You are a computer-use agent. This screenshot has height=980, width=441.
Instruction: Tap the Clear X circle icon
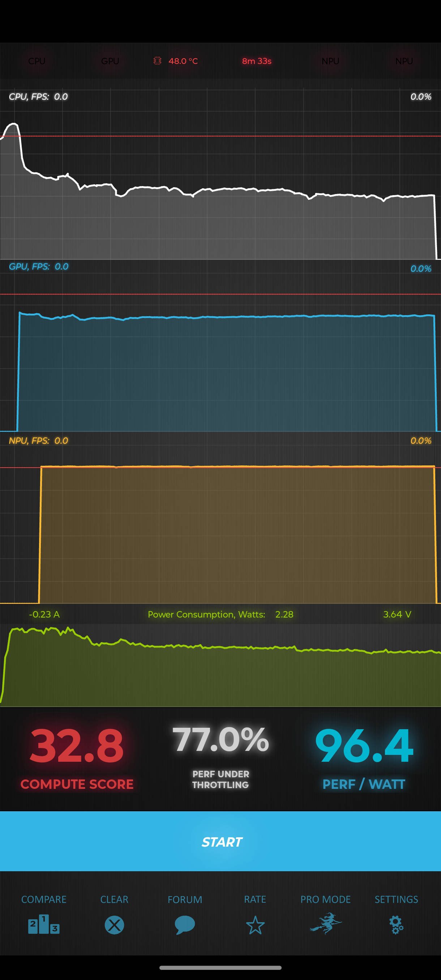pos(114,925)
